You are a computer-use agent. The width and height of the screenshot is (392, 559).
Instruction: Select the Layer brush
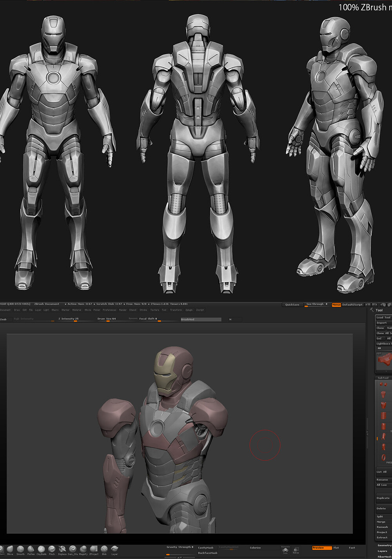point(114,550)
